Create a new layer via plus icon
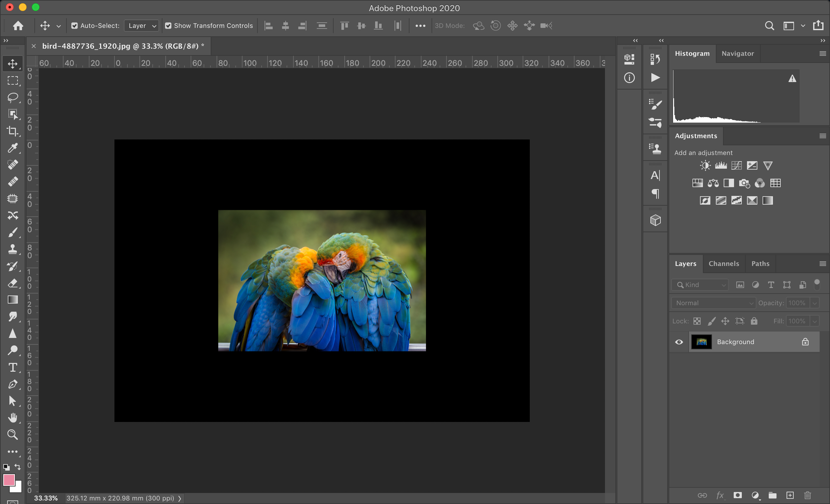 point(790,495)
